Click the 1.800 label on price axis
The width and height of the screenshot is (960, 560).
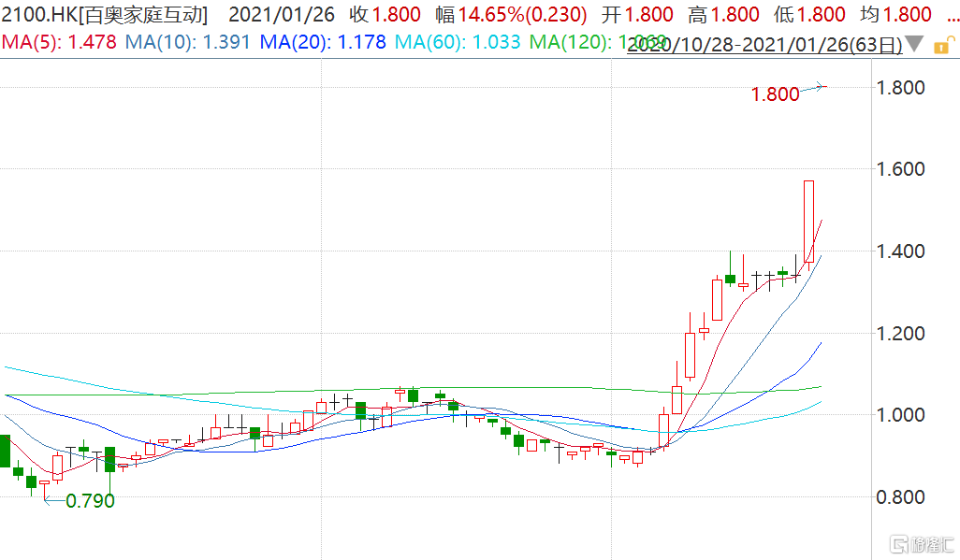[x=900, y=88]
